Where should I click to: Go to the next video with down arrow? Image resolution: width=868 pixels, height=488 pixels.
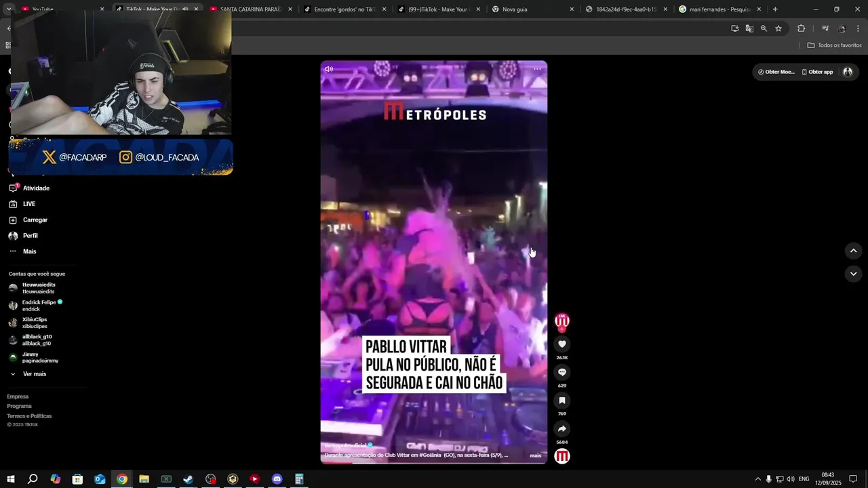[853, 274]
